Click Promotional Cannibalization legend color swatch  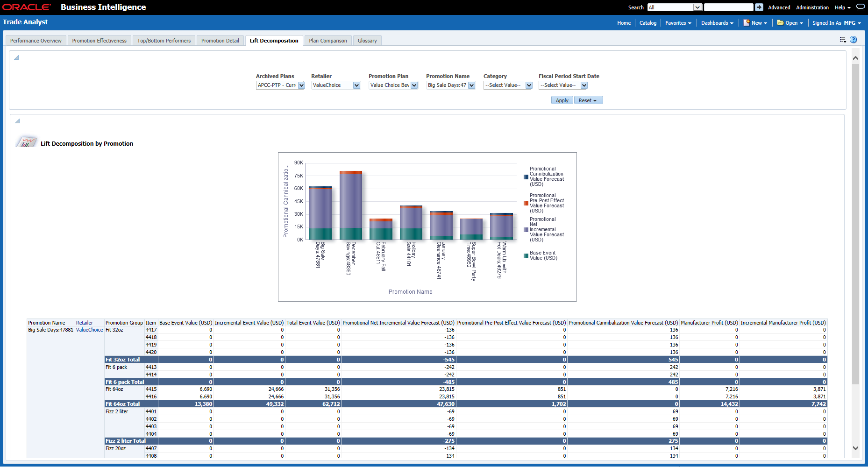click(526, 177)
